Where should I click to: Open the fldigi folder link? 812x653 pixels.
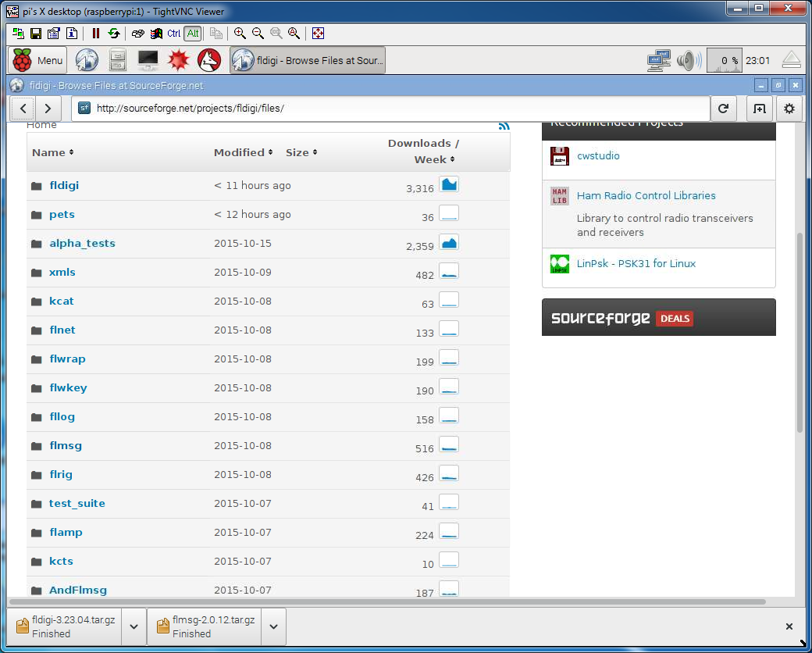tap(64, 186)
